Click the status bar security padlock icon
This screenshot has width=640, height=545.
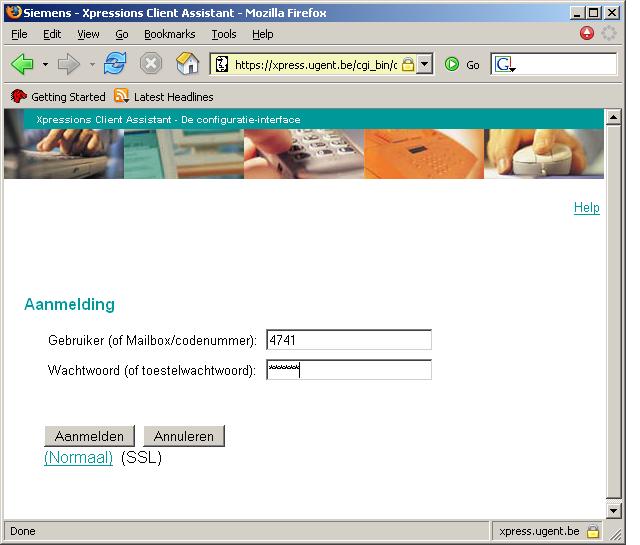click(593, 531)
